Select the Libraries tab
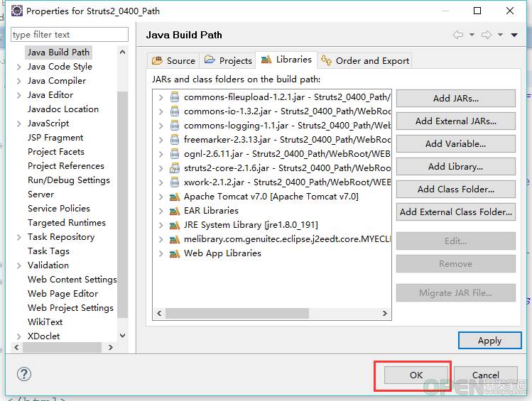This screenshot has width=532, height=401. 286,60
